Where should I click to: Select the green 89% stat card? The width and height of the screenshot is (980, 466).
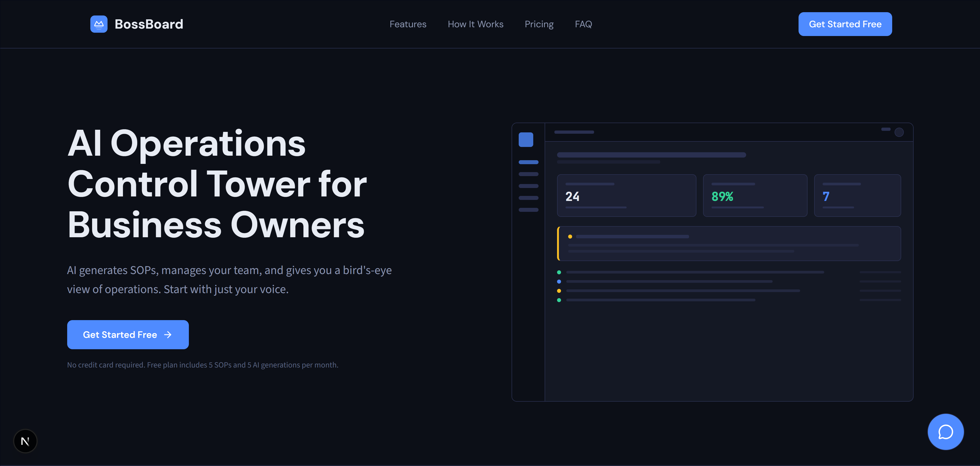pos(755,195)
